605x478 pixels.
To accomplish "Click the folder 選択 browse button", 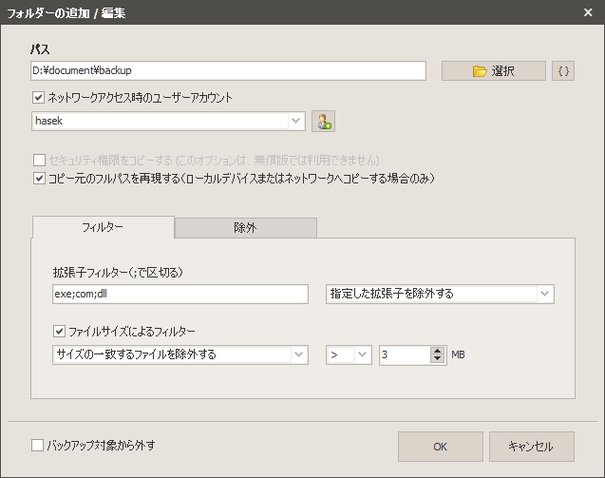I will (x=493, y=71).
